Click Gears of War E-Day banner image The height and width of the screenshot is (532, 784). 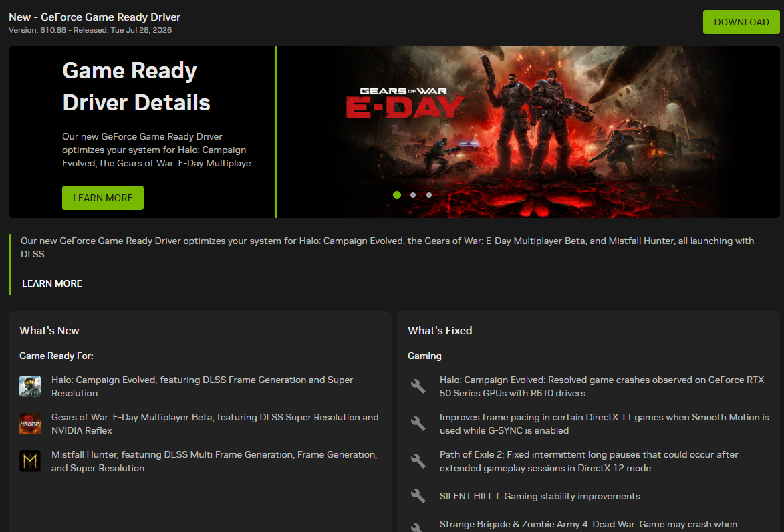pyautogui.click(x=528, y=132)
